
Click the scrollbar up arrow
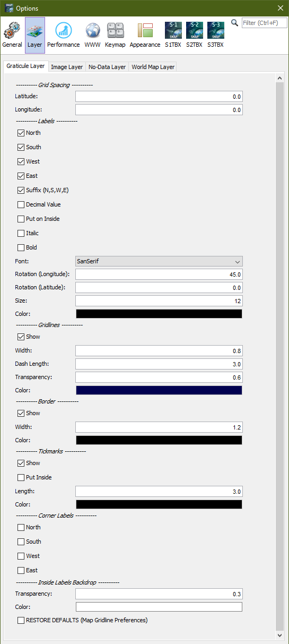click(280, 79)
